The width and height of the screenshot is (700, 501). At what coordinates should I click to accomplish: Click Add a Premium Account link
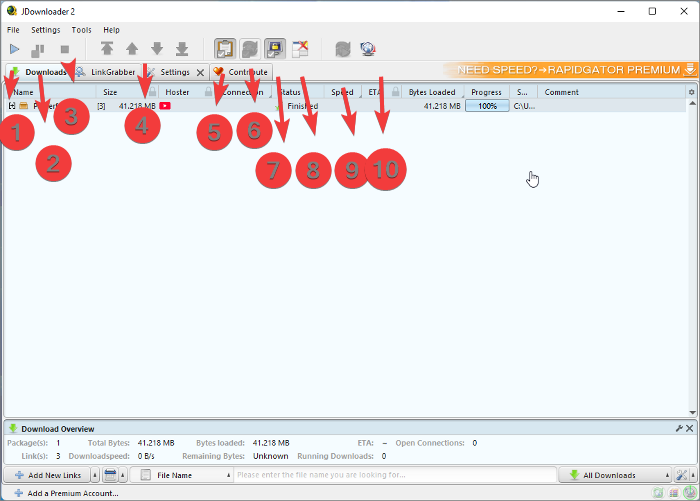[x=67, y=493]
